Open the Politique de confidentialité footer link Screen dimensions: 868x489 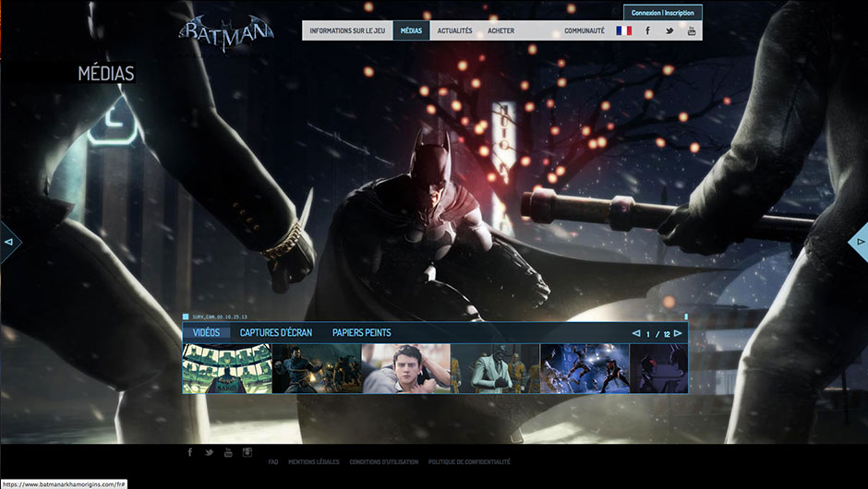point(469,462)
